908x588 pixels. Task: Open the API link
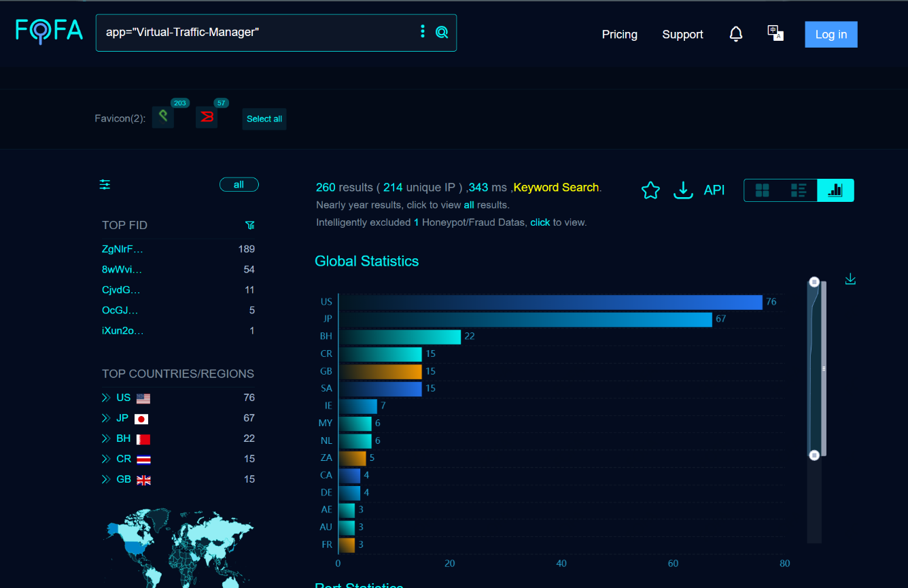click(x=714, y=190)
